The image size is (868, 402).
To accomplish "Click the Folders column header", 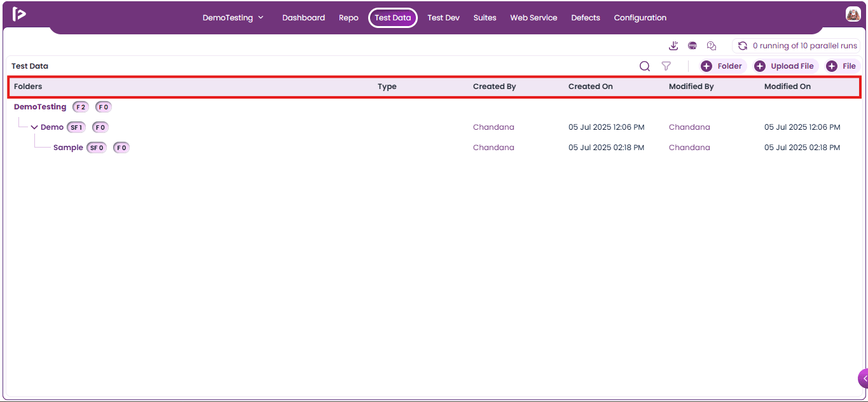I will pyautogui.click(x=28, y=87).
